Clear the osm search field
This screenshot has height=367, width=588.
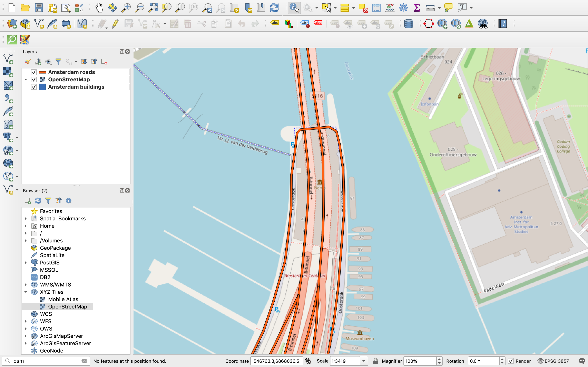84,361
